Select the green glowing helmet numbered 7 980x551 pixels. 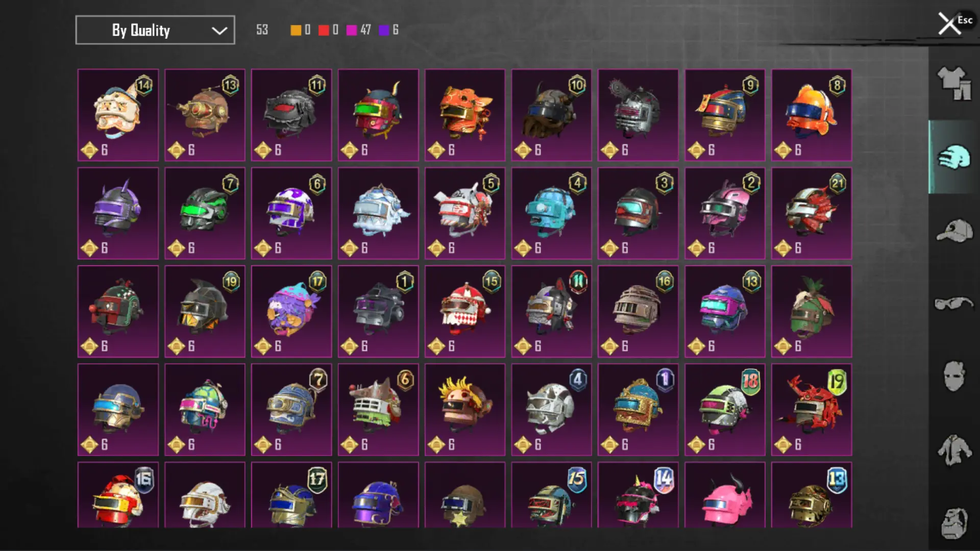(x=205, y=213)
